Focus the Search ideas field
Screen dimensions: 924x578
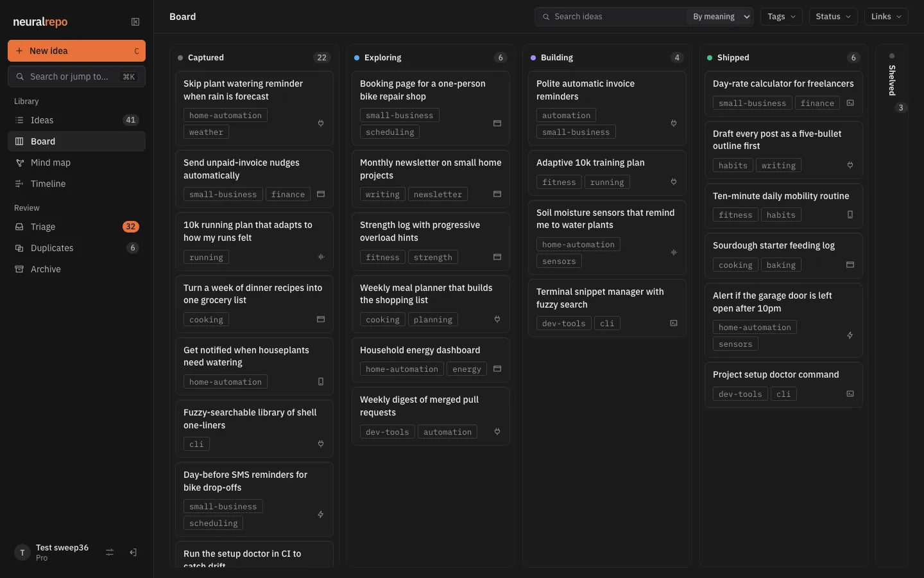coord(610,17)
